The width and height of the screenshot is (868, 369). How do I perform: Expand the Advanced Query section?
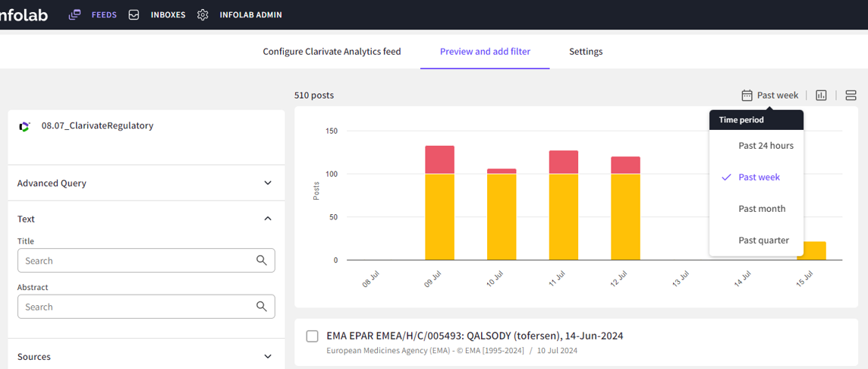tap(268, 183)
